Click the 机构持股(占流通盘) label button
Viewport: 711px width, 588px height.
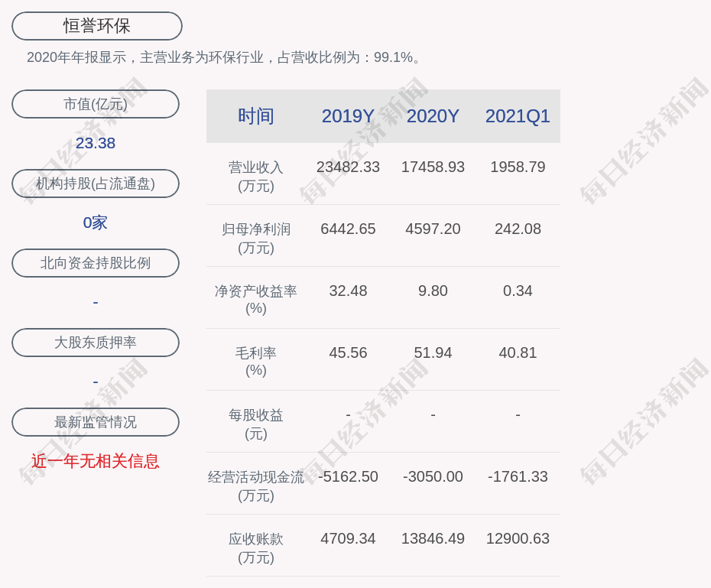coord(96,184)
